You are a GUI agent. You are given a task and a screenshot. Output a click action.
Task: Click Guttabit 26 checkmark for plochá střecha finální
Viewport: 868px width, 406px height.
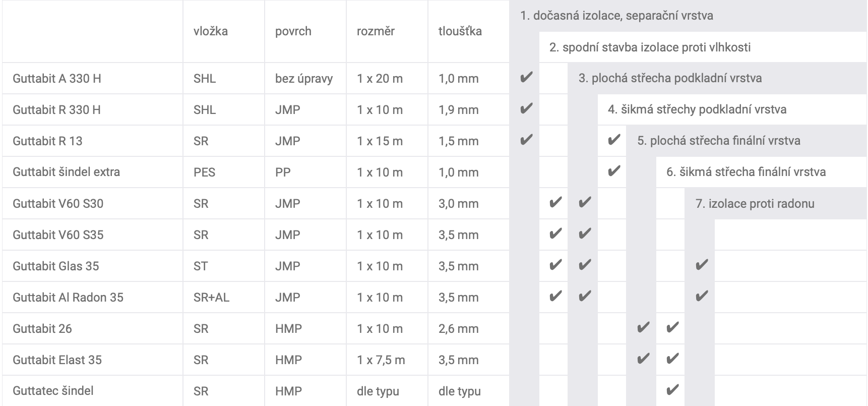click(x=643, y=328)
